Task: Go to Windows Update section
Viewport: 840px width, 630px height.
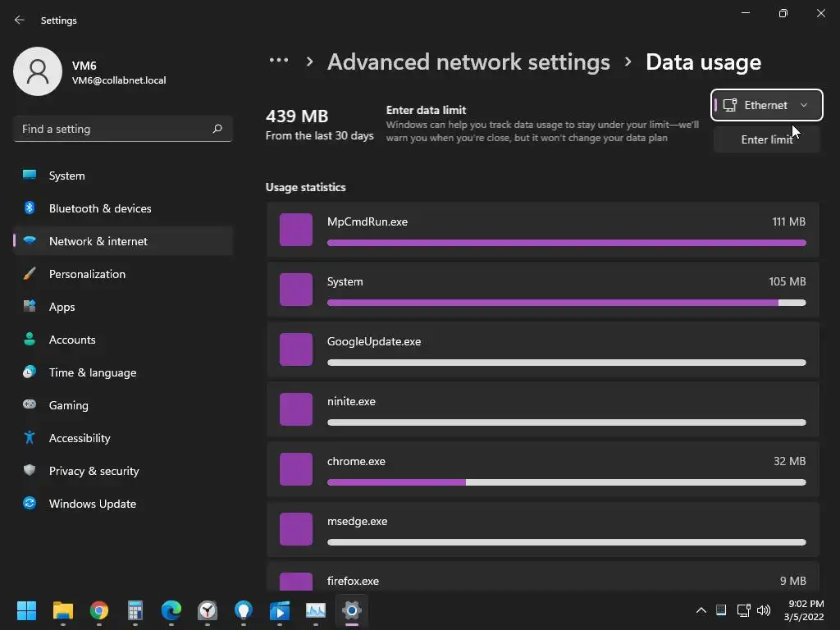Action: (92, 504)
